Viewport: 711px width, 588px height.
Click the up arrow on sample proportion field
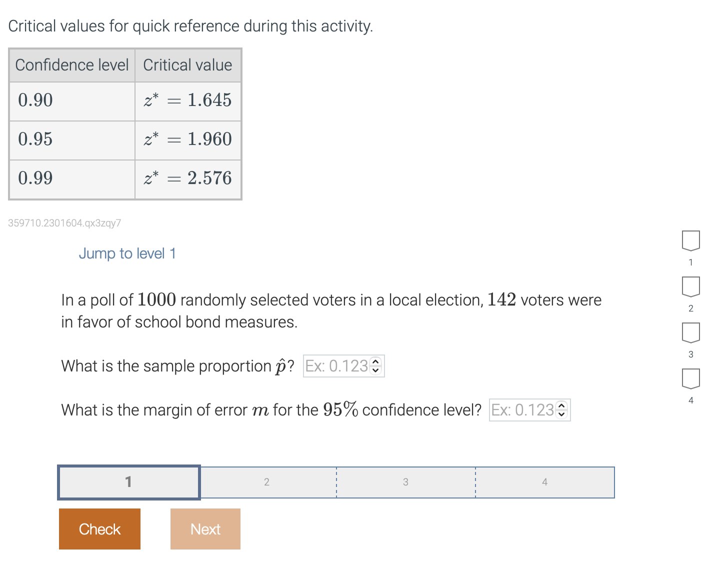click(375, 362)
